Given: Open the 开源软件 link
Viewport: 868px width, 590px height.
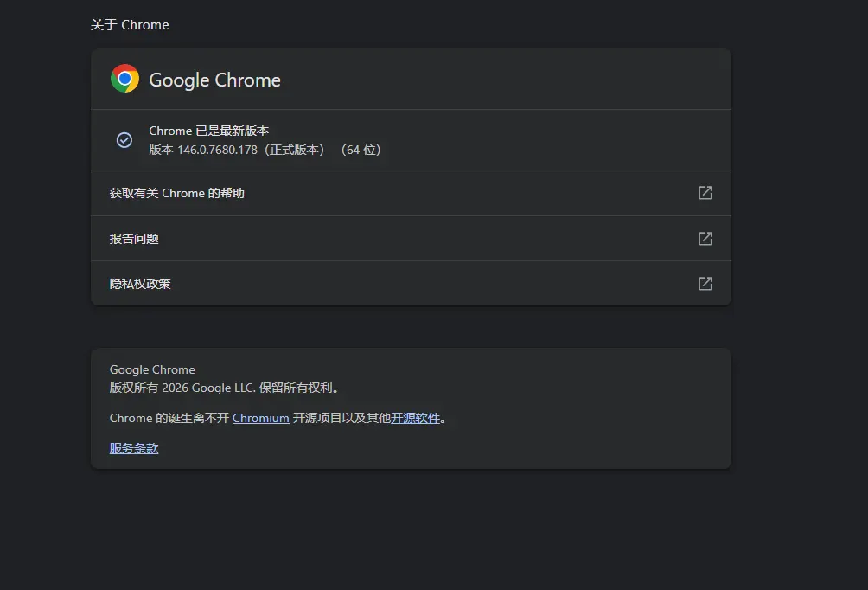Looking at the screenshot, I should coord(414,418).
